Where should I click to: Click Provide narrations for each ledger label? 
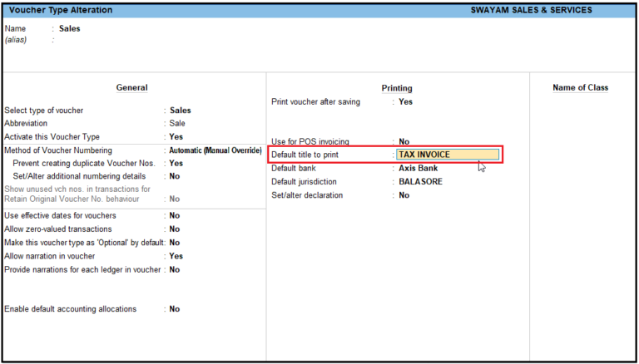point(82,269)
